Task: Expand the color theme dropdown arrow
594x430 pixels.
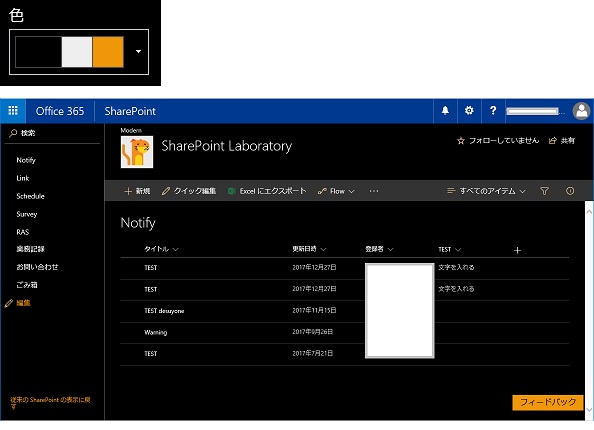Action: pos(138,52)
